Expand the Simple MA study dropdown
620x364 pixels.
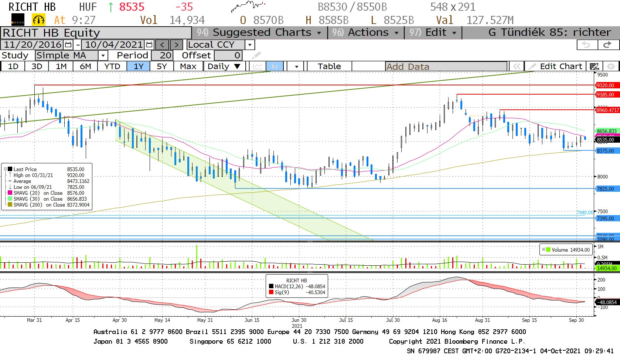pyautogui.click(x=103, y=55)
